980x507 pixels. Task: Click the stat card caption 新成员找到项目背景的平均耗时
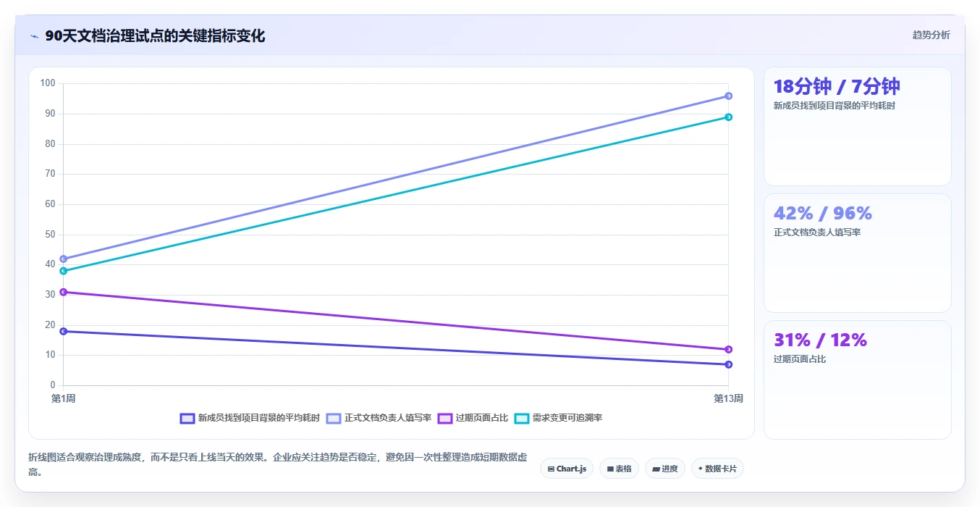(835, 106)
